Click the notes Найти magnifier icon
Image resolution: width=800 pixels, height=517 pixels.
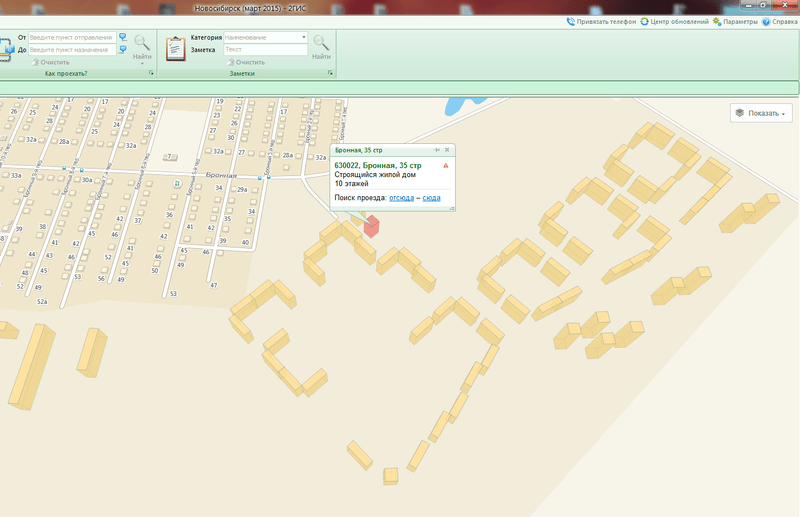tap(321, 43)
